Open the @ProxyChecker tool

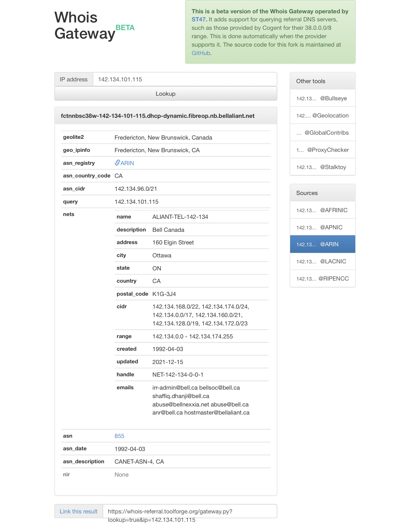pyautogui.click(x=323, y=150)
